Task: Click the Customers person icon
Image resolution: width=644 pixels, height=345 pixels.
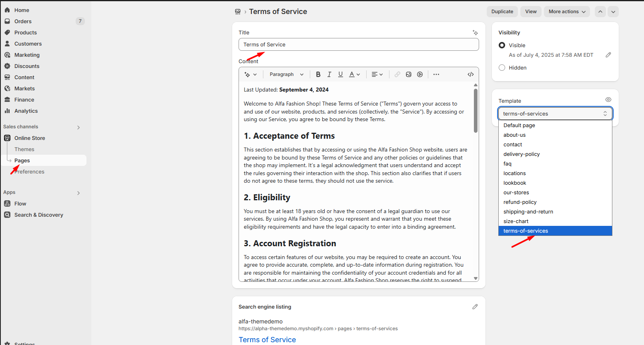Action: [7, 44]
